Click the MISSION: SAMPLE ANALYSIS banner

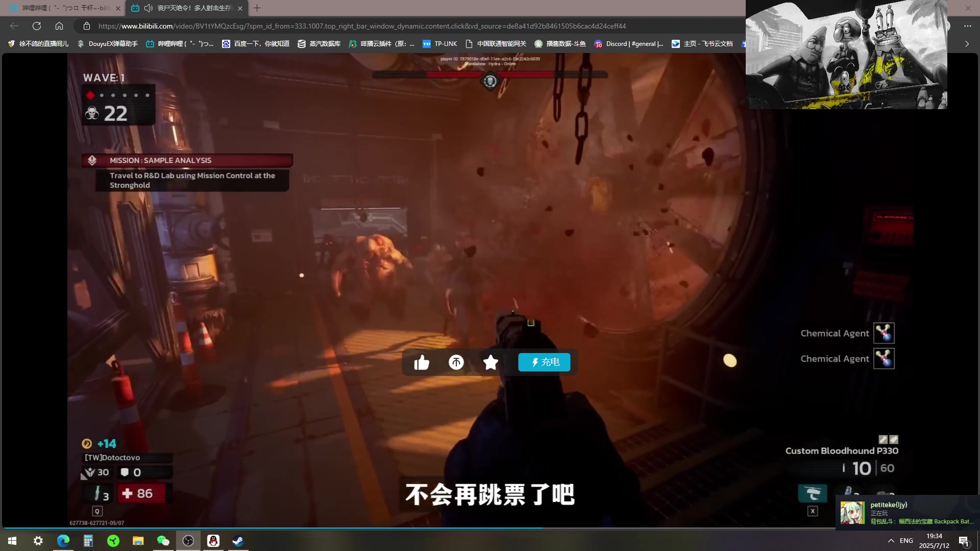[187, 160]
